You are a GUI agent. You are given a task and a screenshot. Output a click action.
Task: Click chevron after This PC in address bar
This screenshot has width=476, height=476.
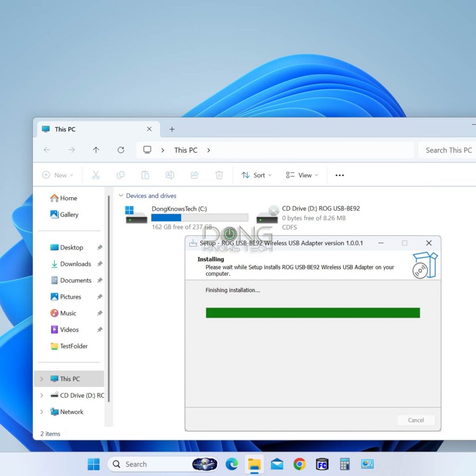209,150
